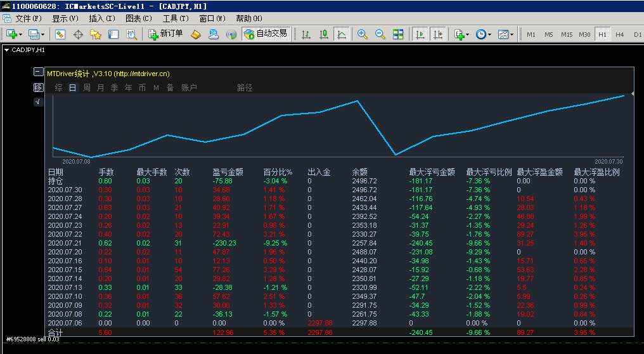Click the 新订单 new order button
The image size is (644, 354).
click(166, 34)
